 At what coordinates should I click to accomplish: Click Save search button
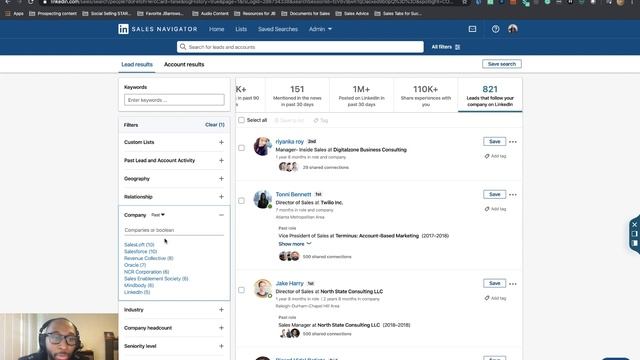coord(502,64)
